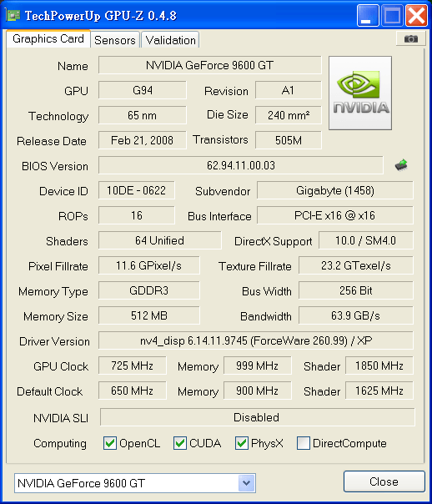Click the current Shader clock 1850 MHz

379,365
